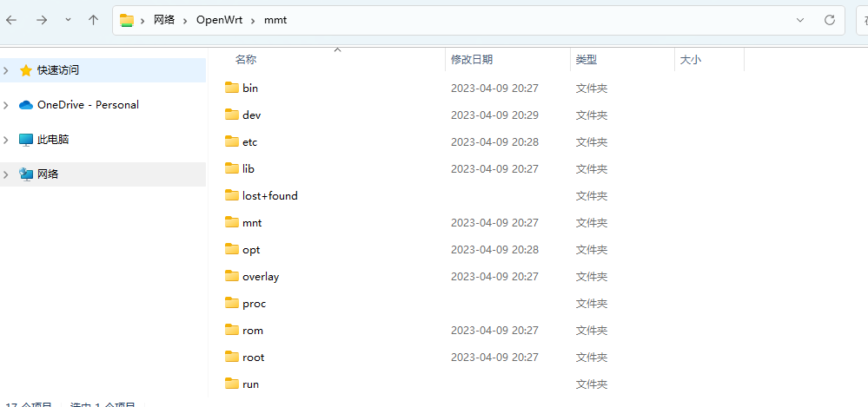Click the mnt folder icon

click(x=232, y=222)
